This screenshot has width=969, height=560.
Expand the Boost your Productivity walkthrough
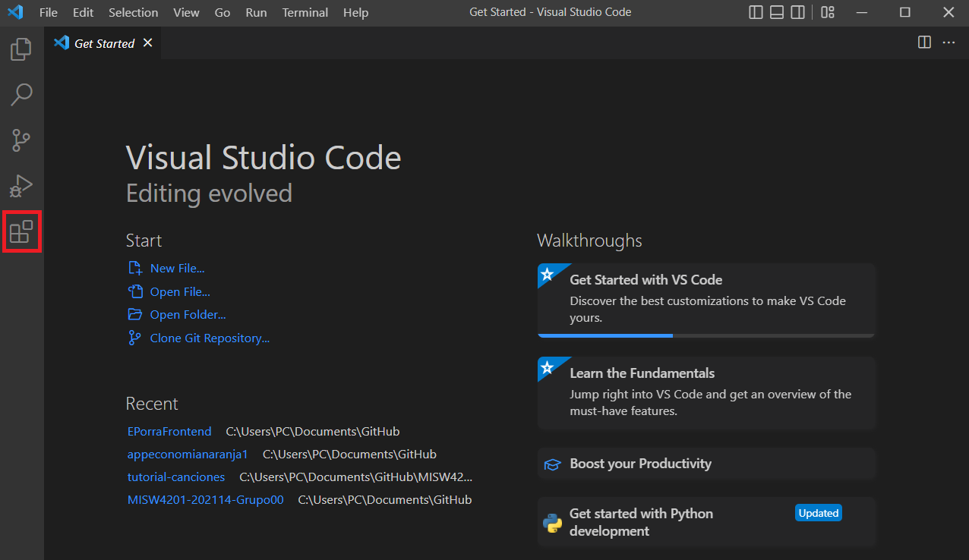640,464
